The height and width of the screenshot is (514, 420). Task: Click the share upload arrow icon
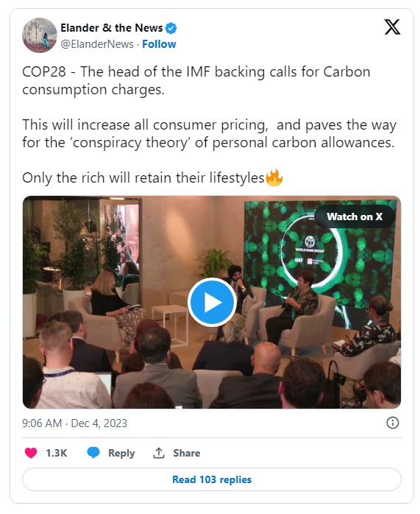[159, 453]
